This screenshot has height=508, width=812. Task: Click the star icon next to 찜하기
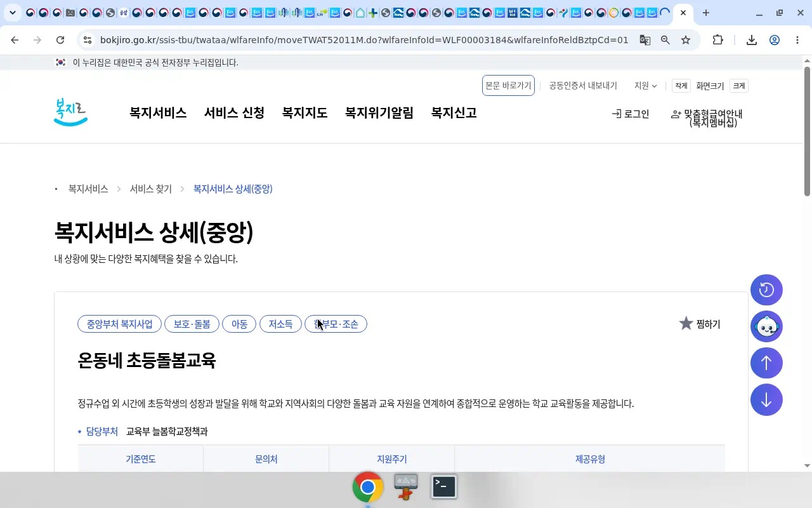686,324
